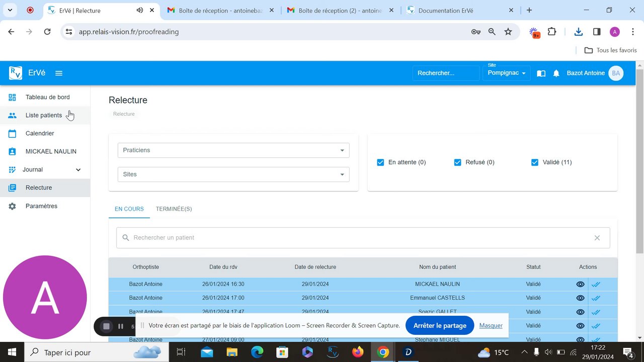Click Arrêter le partage button
Viewport: 644px width, 362px height.
440,325
